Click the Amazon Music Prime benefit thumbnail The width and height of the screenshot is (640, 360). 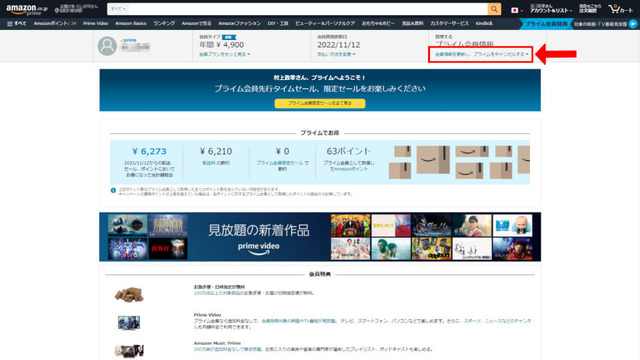coord(129,351)
